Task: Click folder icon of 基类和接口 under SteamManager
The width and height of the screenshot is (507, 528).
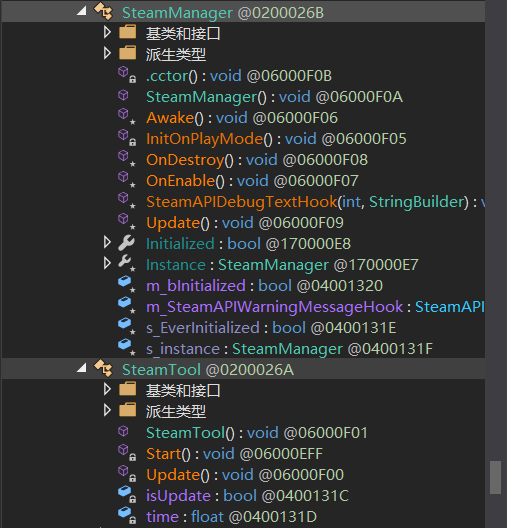Action: click(x=128, y=32)
